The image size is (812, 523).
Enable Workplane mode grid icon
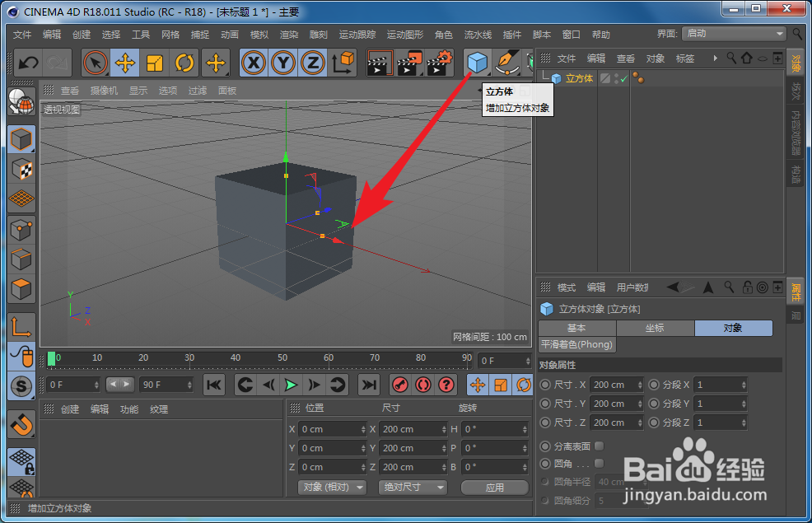21,198
